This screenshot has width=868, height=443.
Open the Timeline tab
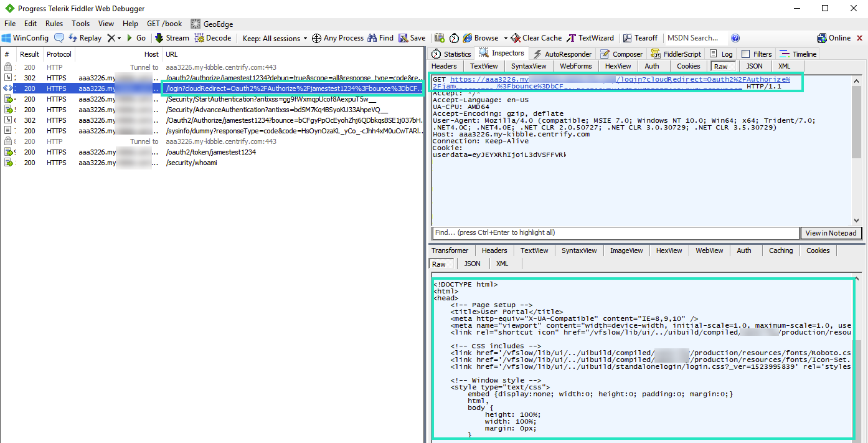tap(798, 54)
